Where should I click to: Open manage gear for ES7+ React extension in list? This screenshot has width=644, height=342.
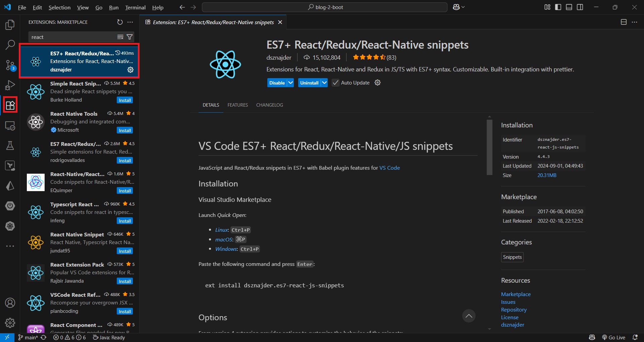[130, 70]
